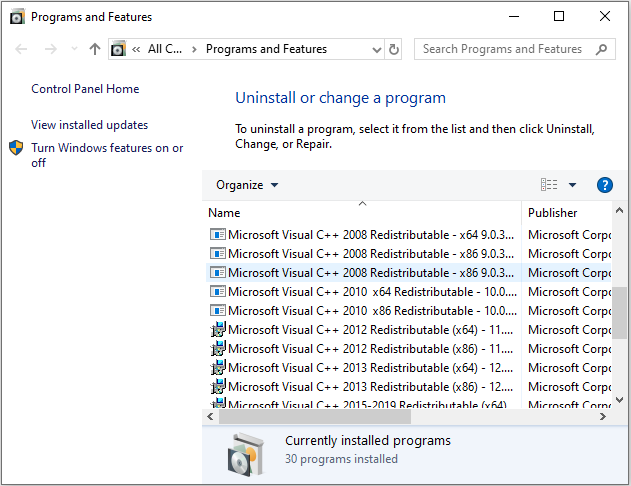Click the change view layout icon
631x486 pixels.
coord(549,185)
